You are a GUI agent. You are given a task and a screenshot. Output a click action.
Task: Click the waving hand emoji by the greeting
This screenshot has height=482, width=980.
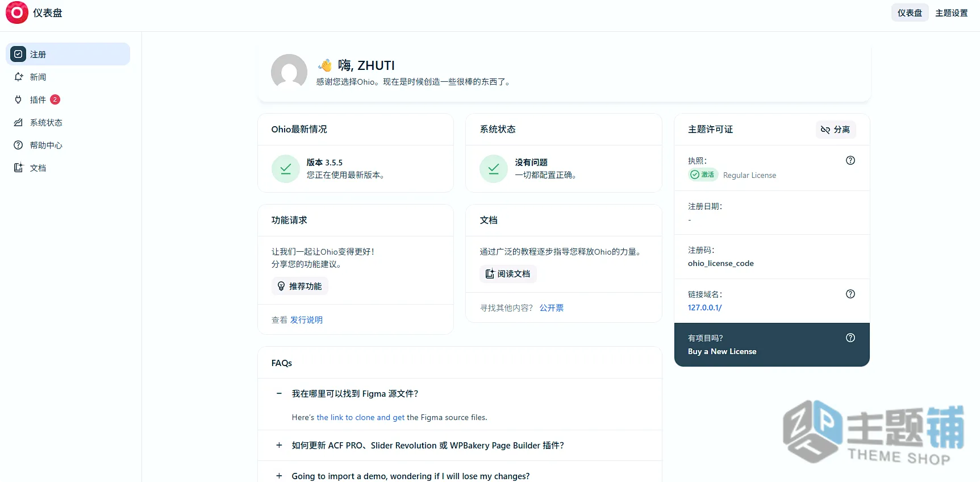point(325,65)
